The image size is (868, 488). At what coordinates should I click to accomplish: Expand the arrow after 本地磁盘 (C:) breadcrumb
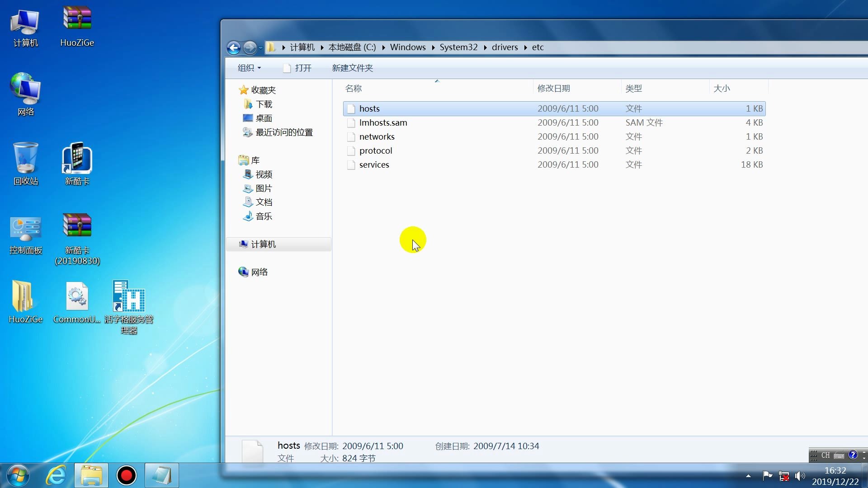click(x=383, y=47)
